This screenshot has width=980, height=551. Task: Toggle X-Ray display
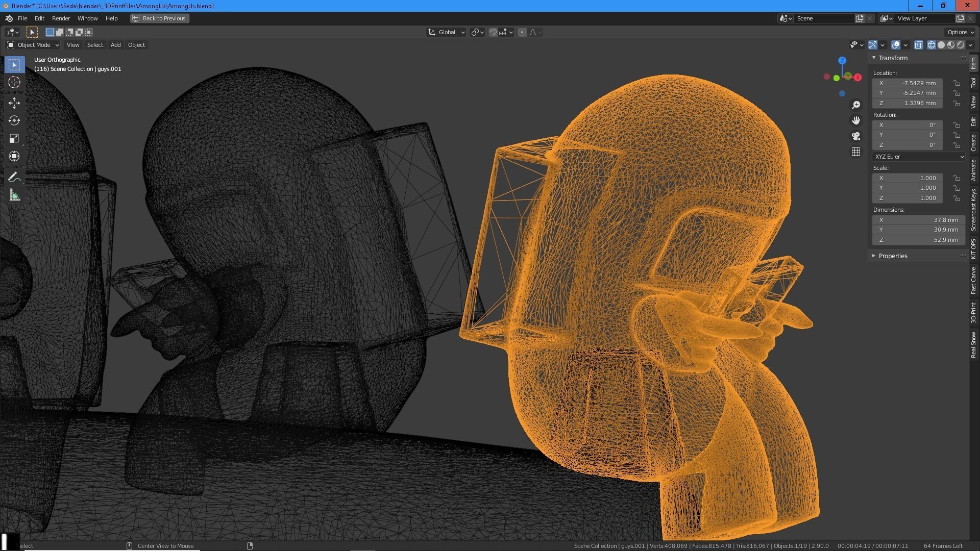pos(919,45)
